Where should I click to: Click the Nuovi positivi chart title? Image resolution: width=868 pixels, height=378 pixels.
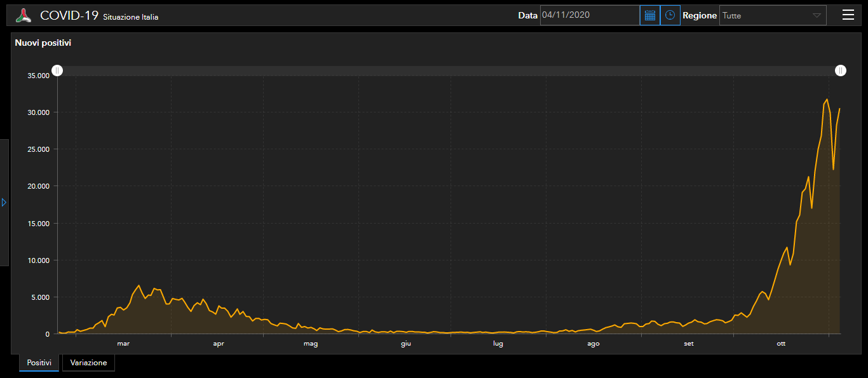click(x=43, y=43)
